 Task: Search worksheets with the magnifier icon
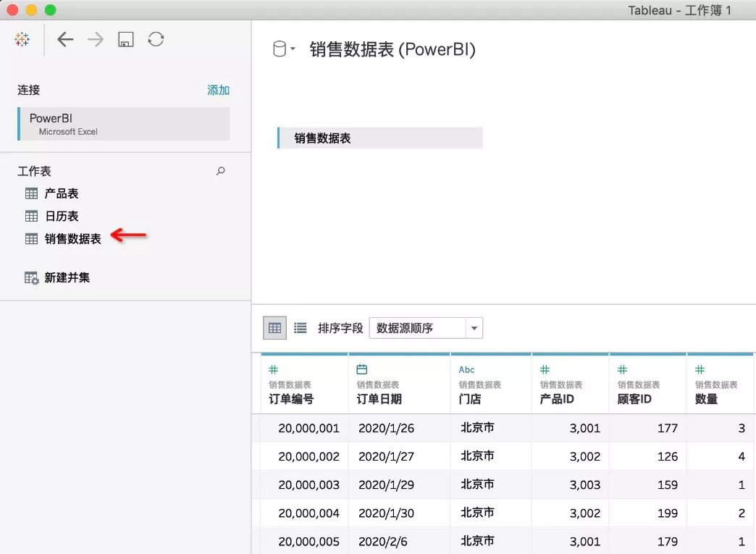click(221, 171)
